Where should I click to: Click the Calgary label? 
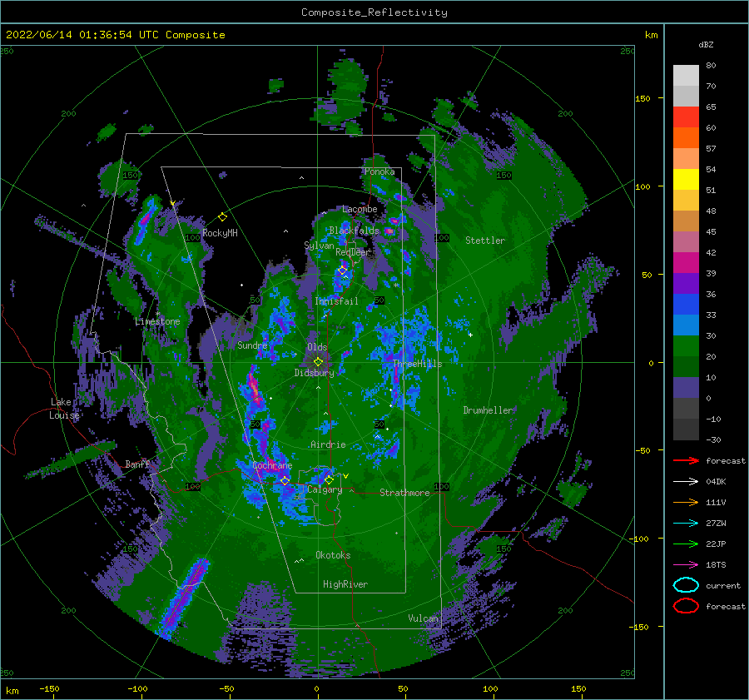click(x=325, y=489)
